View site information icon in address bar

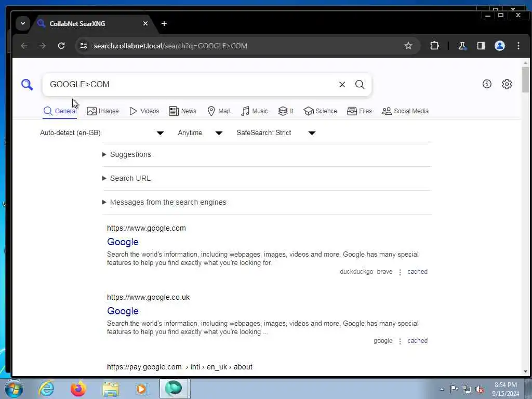(84, 46)
